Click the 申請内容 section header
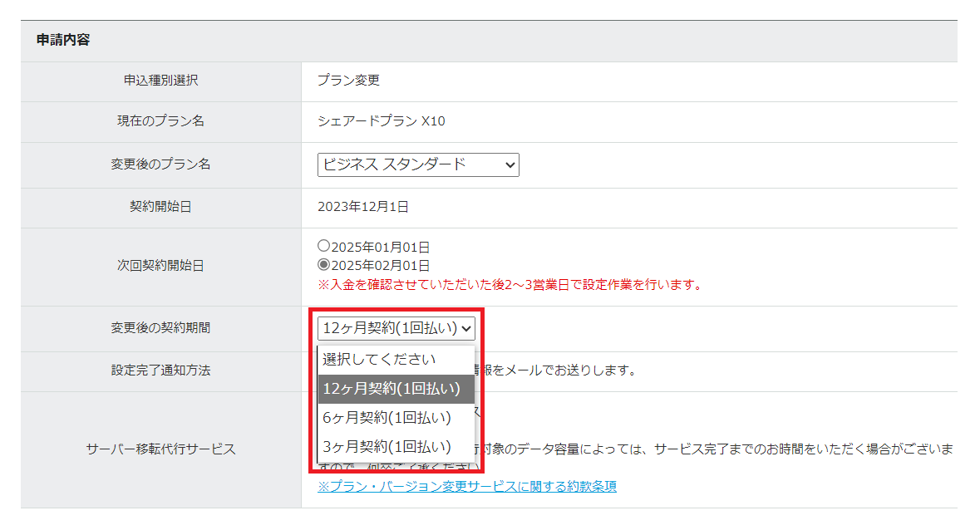 63,40
